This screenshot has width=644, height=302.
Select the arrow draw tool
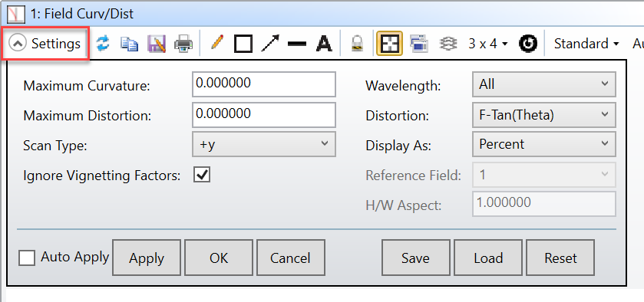click(270, 43)
